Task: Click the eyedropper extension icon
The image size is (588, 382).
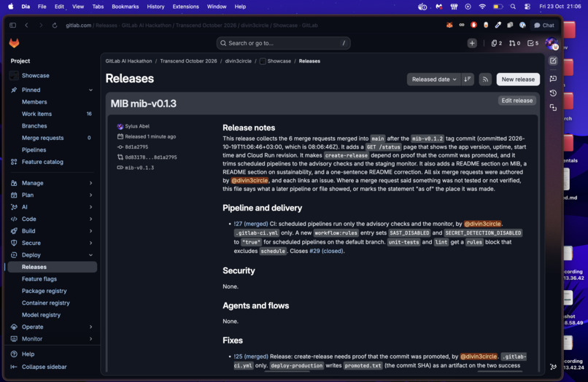Action: (498, 25)
